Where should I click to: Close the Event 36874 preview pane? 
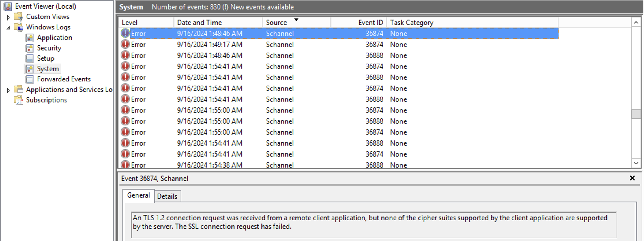[x=632, y=178]
